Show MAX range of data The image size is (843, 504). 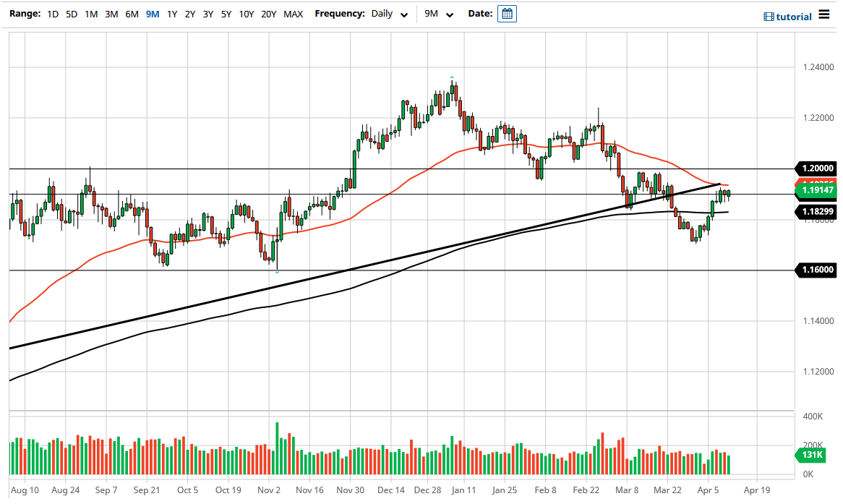point(293,14)
